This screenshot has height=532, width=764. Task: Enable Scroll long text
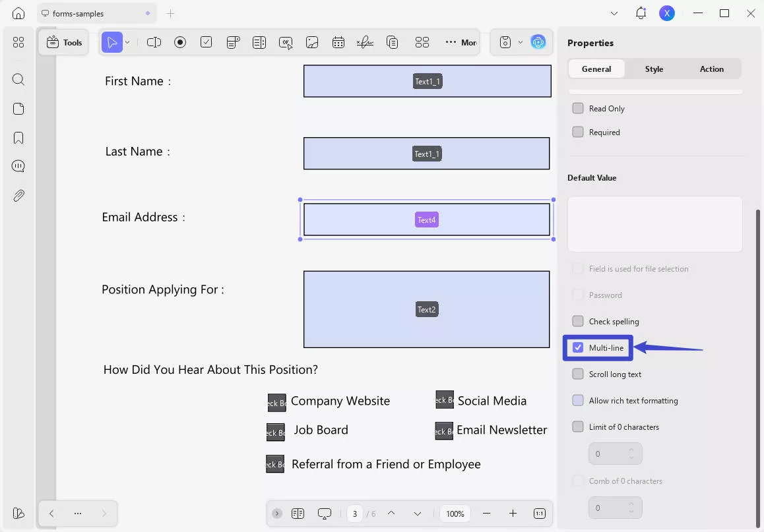point(579,374)
